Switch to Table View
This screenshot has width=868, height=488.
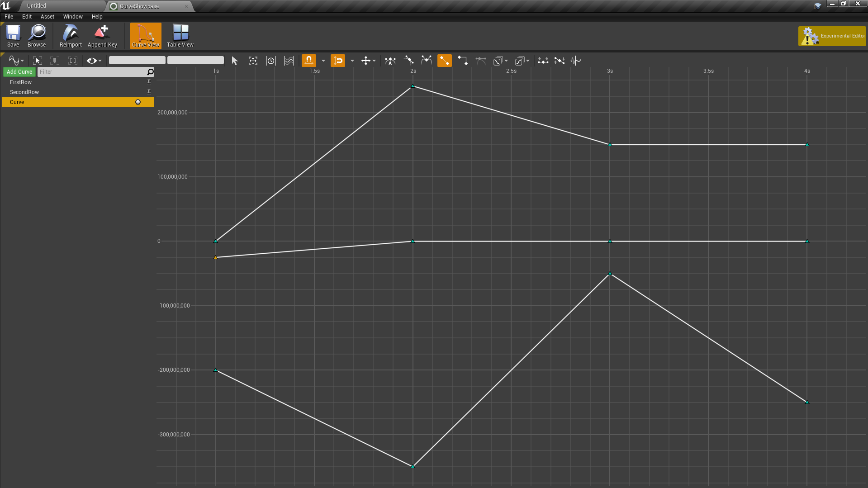(180, 36)
